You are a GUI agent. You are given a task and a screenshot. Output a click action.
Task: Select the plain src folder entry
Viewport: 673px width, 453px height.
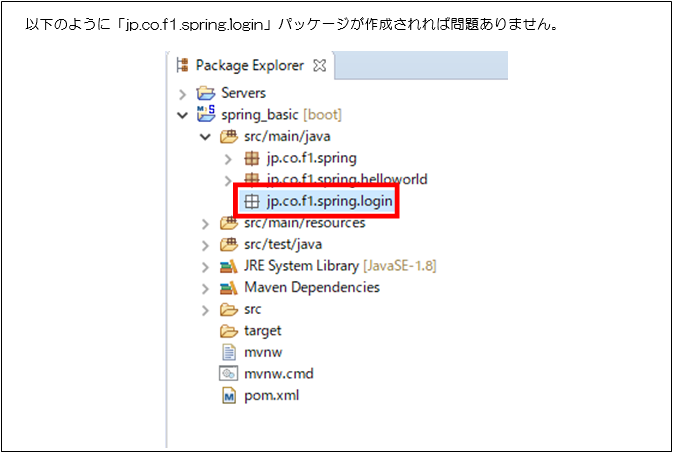pos(255,309)
